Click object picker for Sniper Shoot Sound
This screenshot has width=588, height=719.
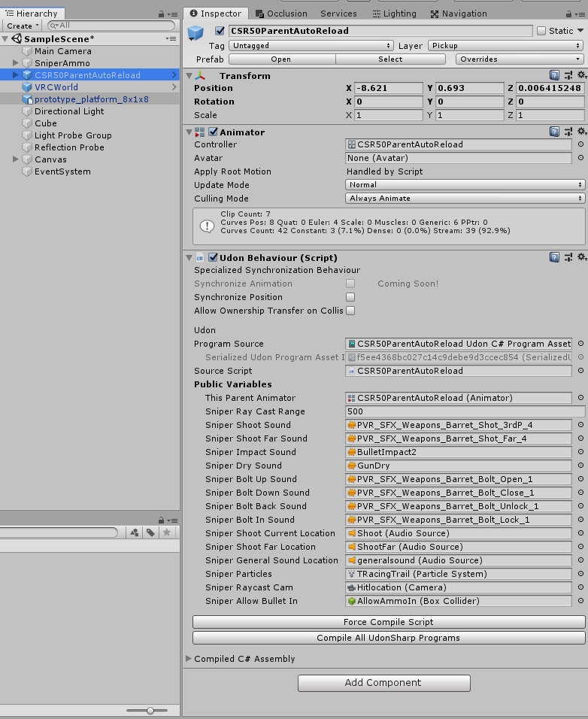click(x=580, y=425)
